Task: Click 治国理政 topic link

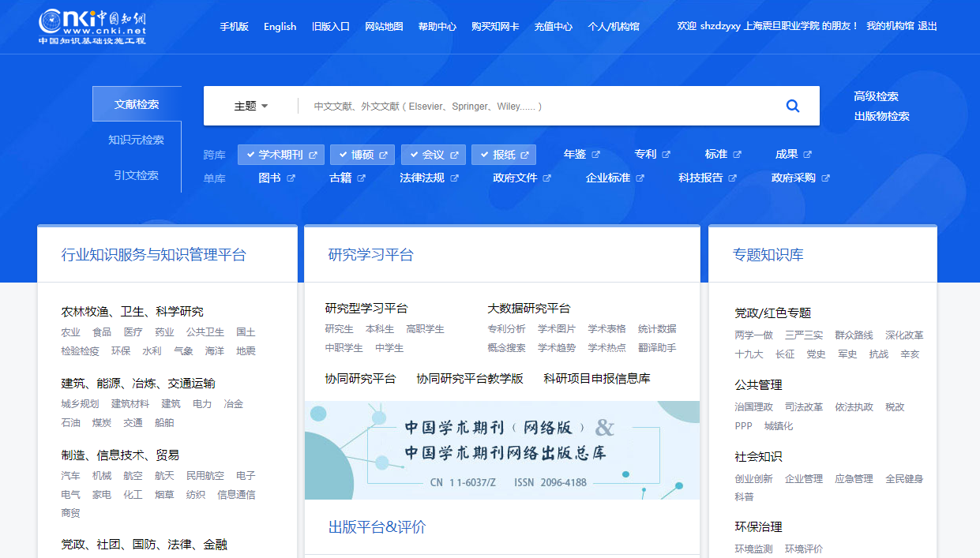Action: (x=754, y=407)
